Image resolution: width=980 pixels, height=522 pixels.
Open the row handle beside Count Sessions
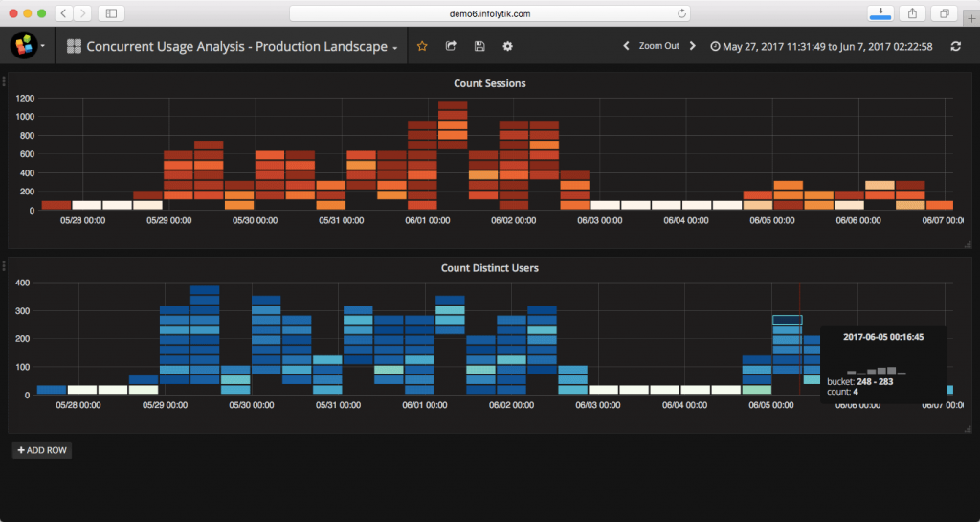[x=4, y=82]
